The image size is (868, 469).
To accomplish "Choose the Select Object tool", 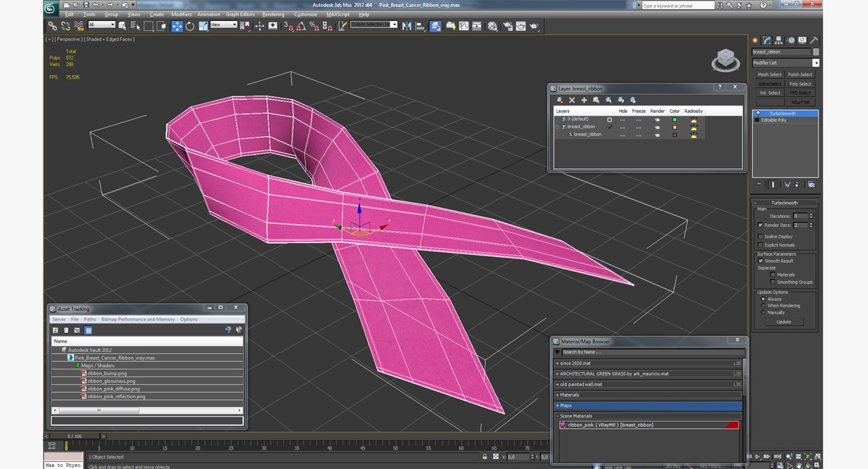I will click(x=122, y=26).
